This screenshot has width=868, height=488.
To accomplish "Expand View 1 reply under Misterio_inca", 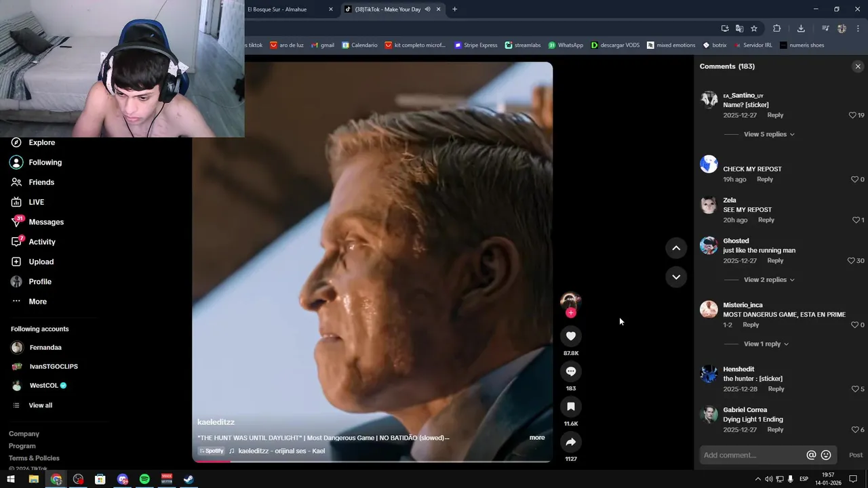I will pyautogui.click(x=766, y=344).
